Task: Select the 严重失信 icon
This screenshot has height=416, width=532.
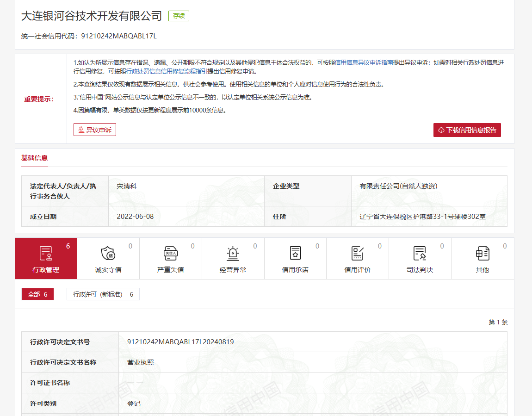Action: click(x=170, y=254)
